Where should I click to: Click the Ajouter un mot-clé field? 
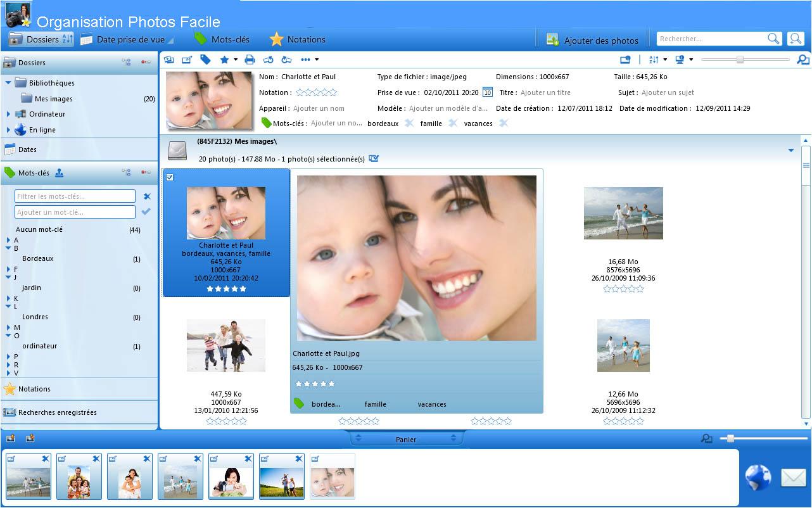click(75, 212)
